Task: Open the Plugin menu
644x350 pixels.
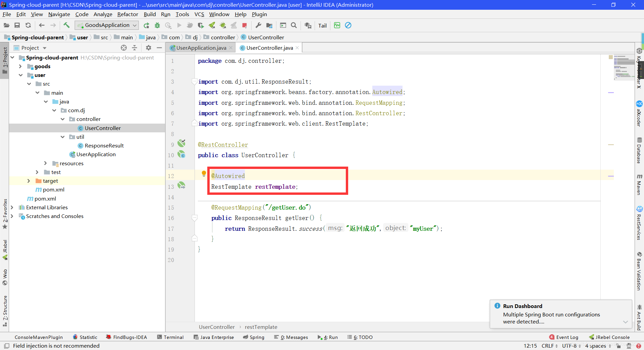Action: (x=259, y=14)
